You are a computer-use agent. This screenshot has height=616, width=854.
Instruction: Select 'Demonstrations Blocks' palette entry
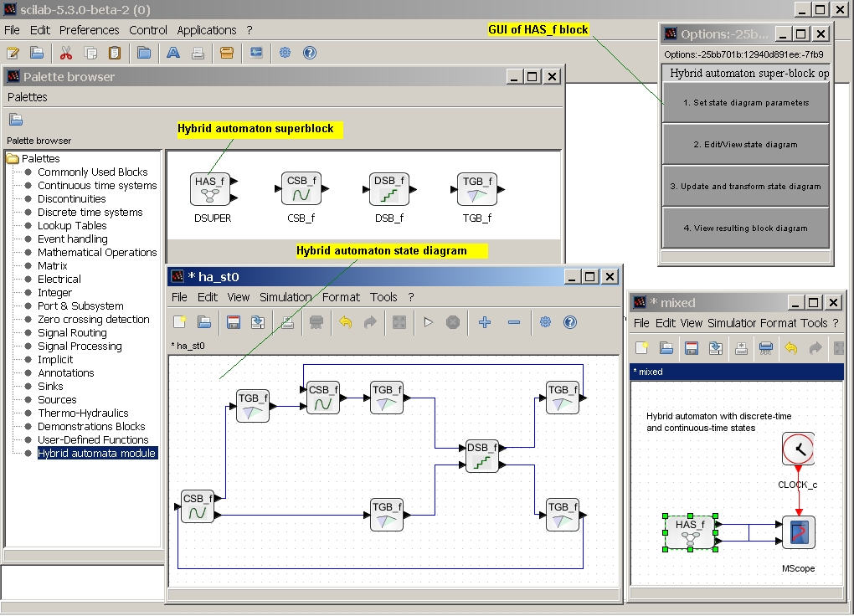pos(91,427)
